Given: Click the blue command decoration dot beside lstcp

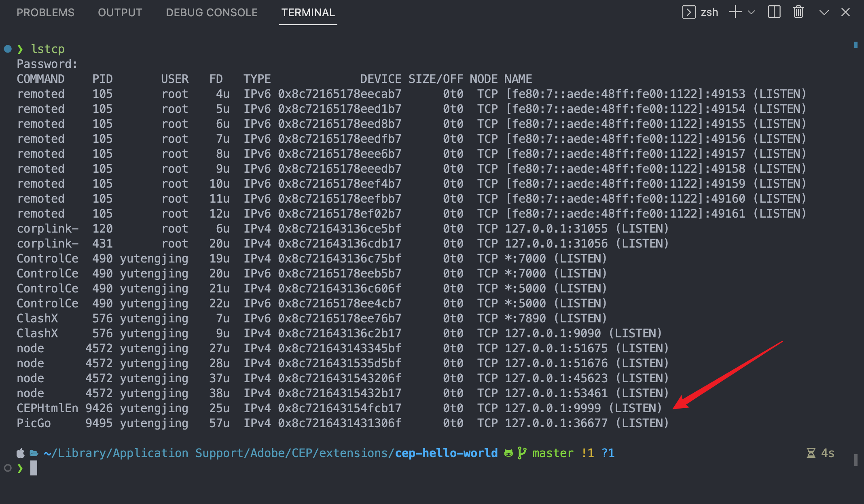Looking at the screenshot, I should (8, 49).
